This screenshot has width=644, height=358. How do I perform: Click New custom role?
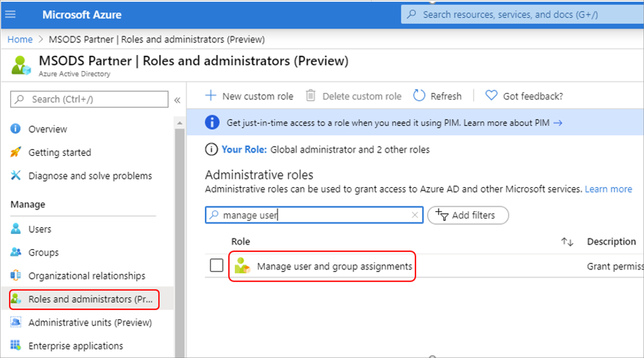click(x=258, y=96)
